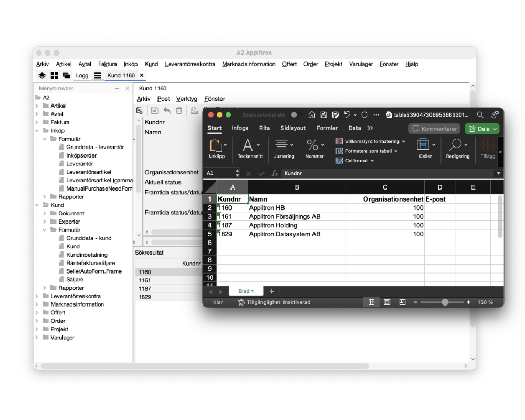Open Leverantörsartikel form in tree
Image resolution: width=525 pixels, height=420 pixels.
coord(88,172)
